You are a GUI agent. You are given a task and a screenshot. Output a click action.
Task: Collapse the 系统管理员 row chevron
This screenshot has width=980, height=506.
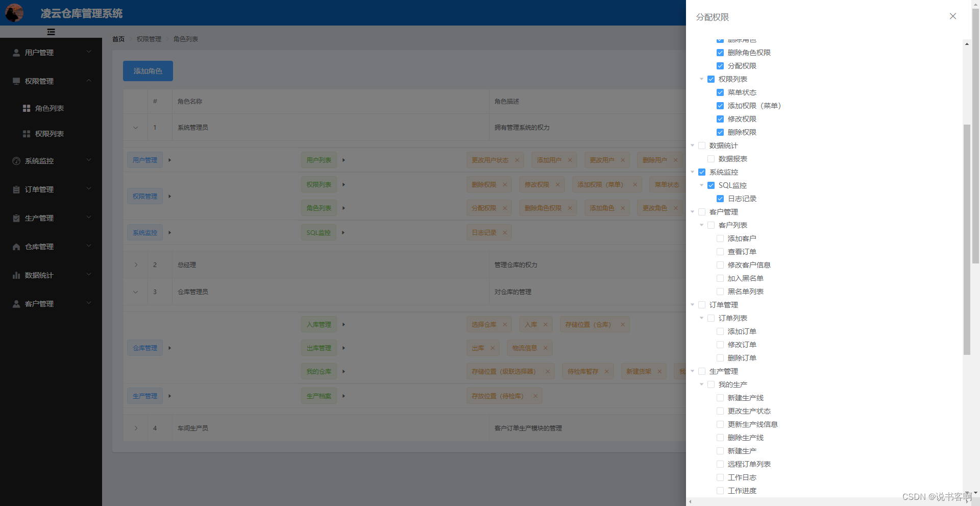136,128
